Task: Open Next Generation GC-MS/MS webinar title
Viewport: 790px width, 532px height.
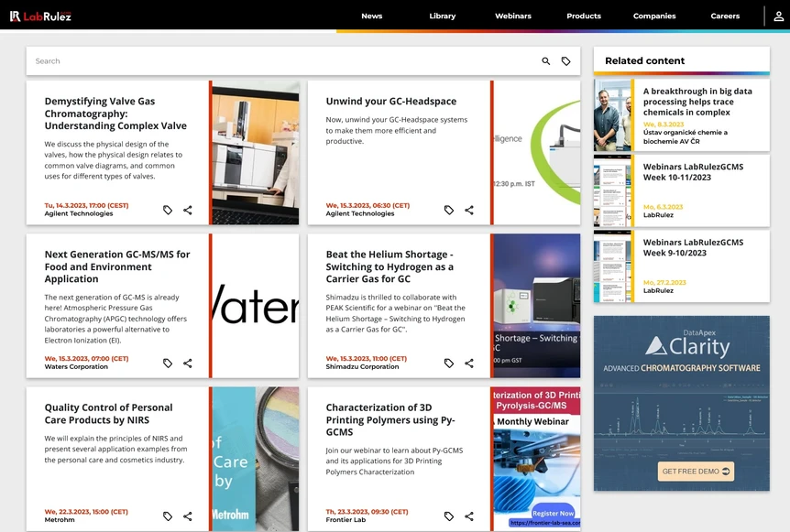Action: [x=117, y=266]
